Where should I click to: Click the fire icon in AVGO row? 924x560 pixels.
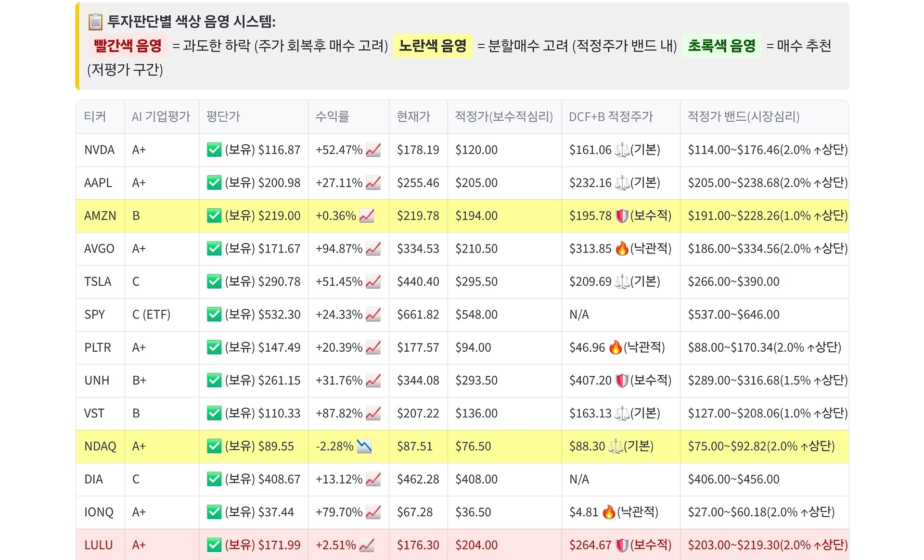point(622,249)
